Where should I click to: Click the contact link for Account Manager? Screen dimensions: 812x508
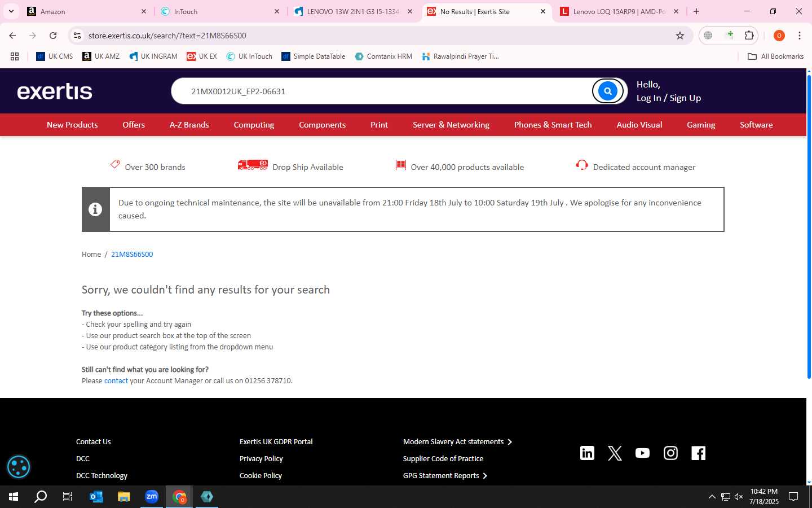click(x=116, y=381)
